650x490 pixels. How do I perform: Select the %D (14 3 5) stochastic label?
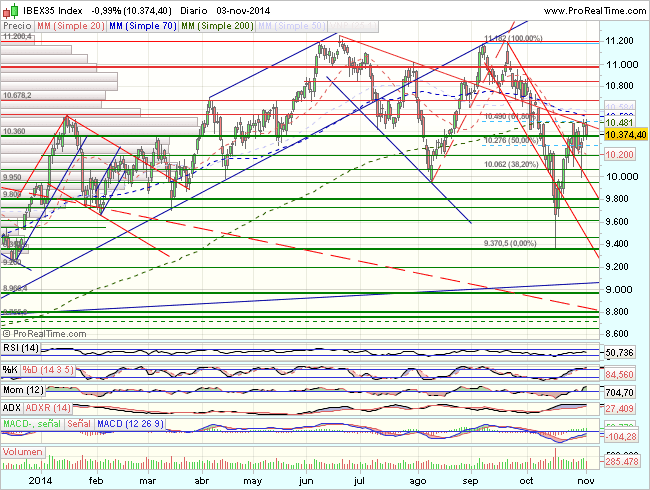[x=48, y=369]
